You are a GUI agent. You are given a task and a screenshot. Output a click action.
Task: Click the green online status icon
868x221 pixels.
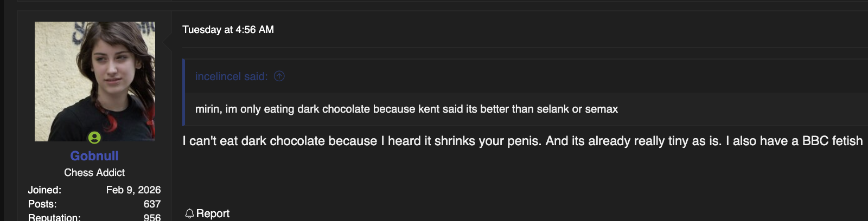[94, 138]
